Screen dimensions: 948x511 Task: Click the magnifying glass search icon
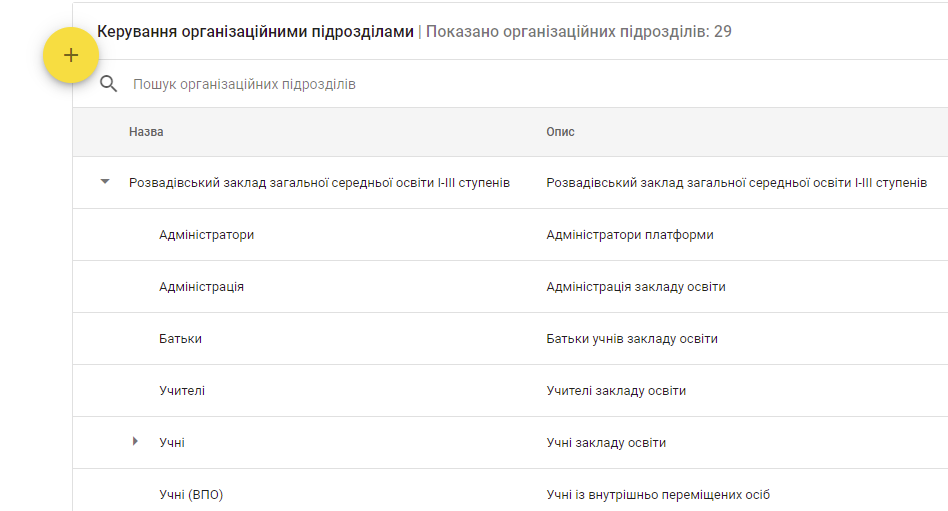coord(108,83)
